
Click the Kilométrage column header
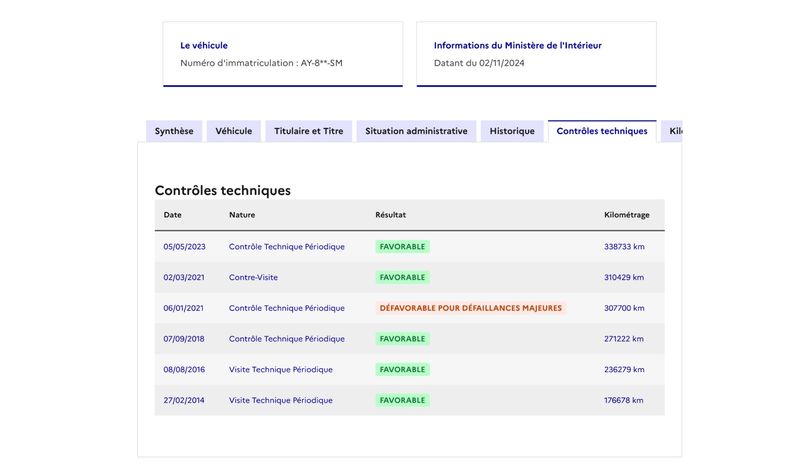tap(627, 215)
